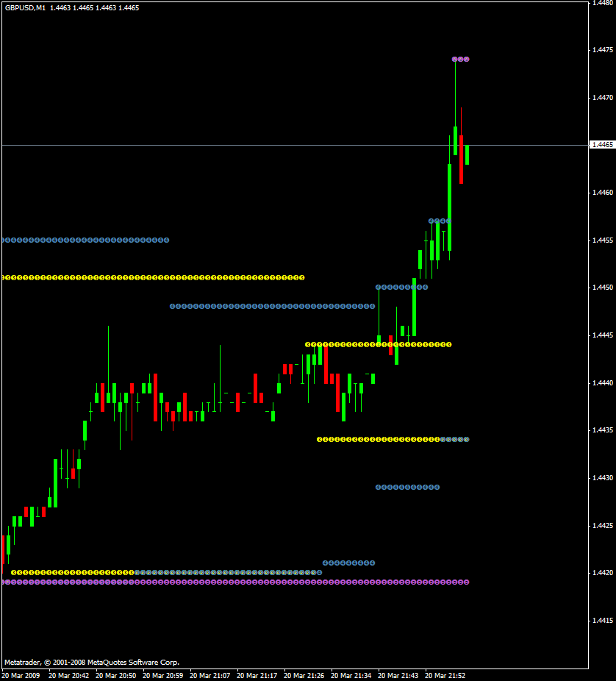The image size is (616, 681).
Task: Select the last green candle on chart
Action: (x=467, y=155)
